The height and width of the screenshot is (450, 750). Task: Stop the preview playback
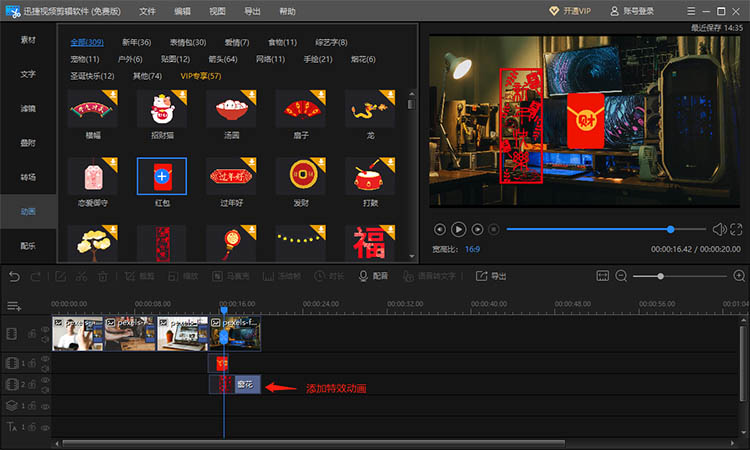(494, 230)
